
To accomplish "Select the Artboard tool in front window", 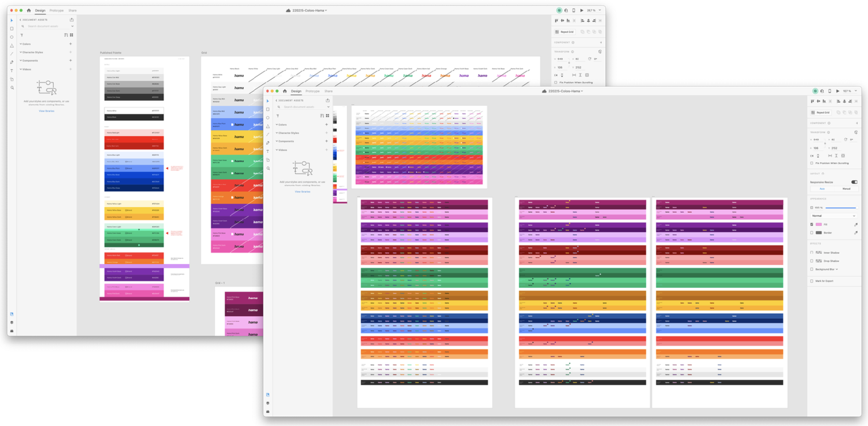I will point(268,160).
